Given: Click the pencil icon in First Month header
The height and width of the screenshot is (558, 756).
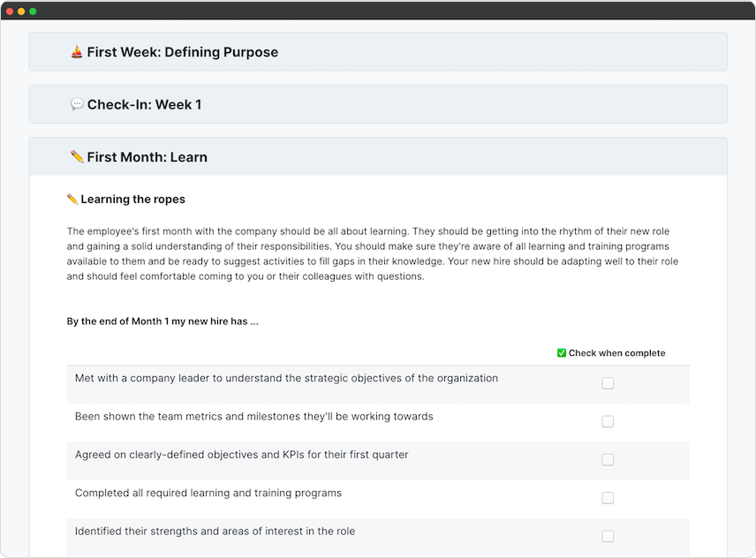Looking at the screenshot, I should pos(77,157).
